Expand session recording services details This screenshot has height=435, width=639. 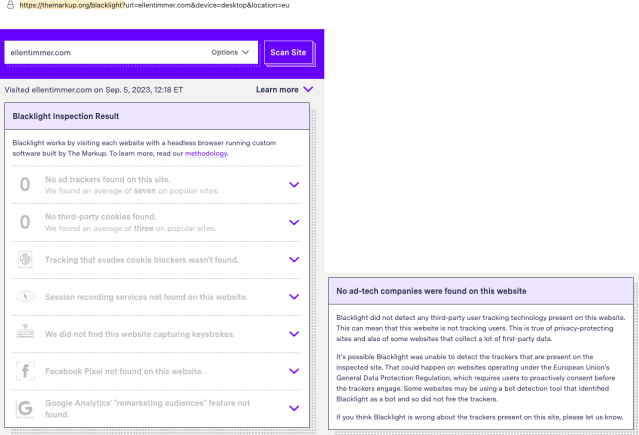pos(294,297)
